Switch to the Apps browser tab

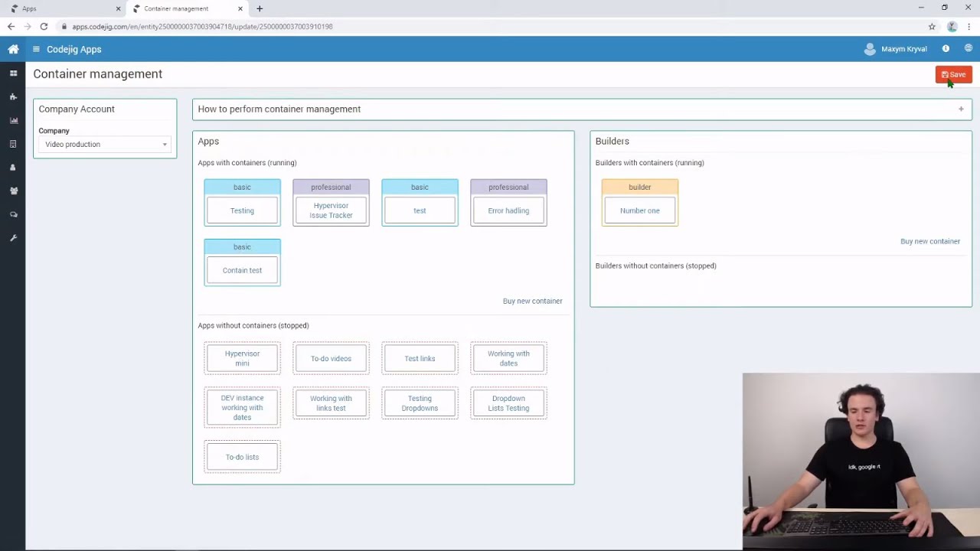tap(64, 8)
